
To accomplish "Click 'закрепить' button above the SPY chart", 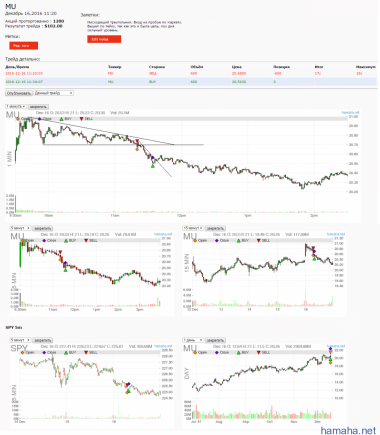I will tap(43, 340).
